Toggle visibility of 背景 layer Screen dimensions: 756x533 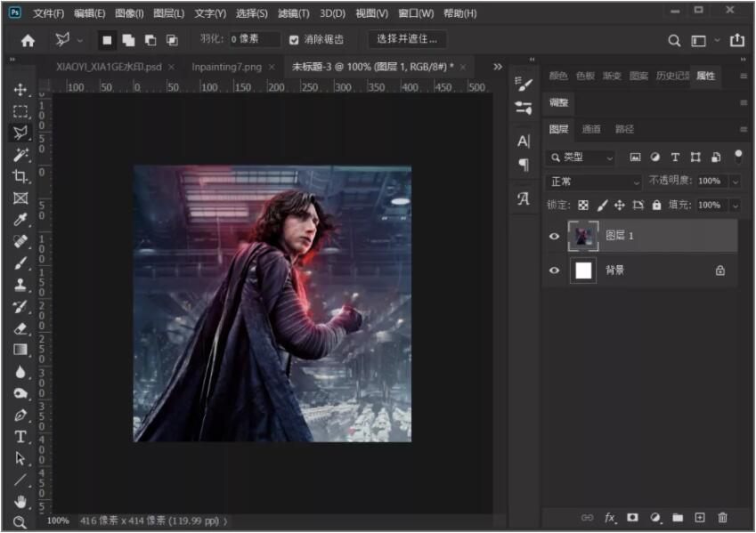click(x=554, y=271)
